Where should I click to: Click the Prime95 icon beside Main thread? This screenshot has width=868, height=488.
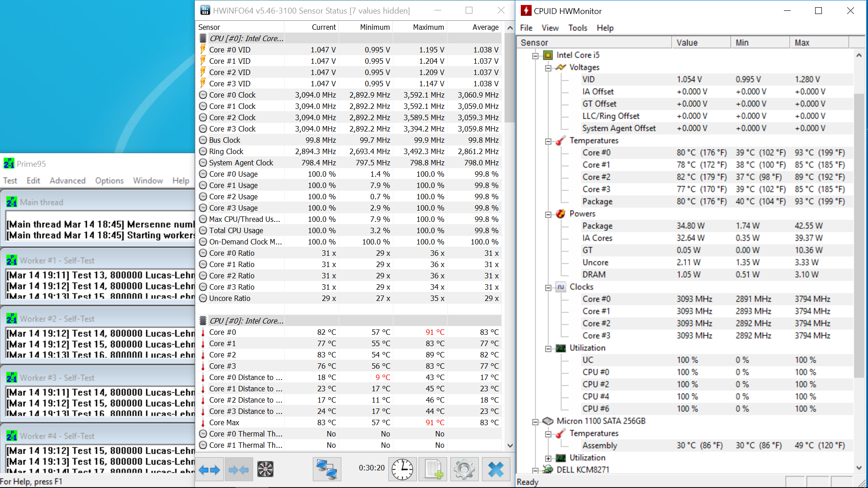(12, 202)
